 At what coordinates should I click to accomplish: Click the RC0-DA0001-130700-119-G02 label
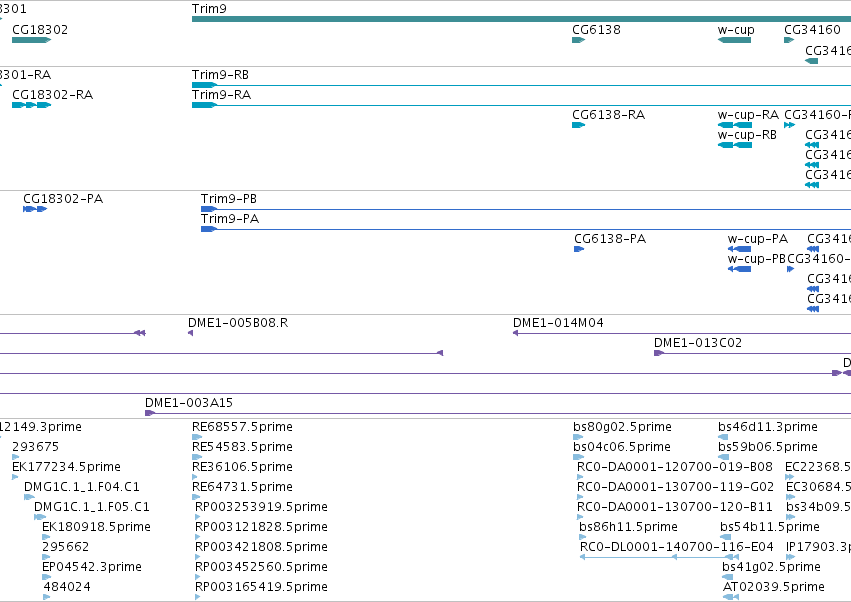point(675,487)
